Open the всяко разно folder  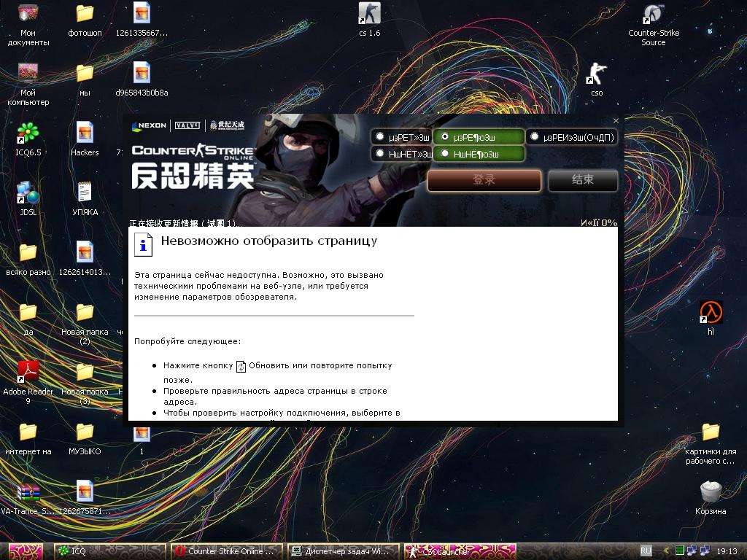tap(28, 252)
